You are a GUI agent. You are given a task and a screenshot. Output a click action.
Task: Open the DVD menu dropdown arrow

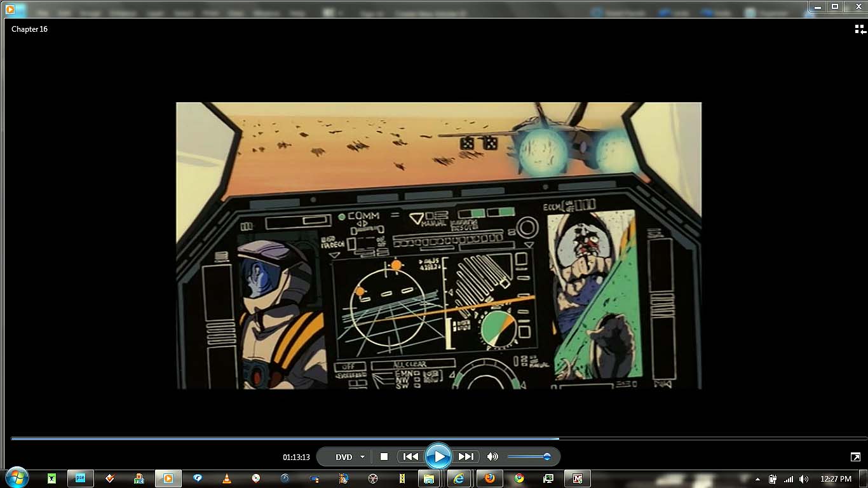click(x=362, y=457)
